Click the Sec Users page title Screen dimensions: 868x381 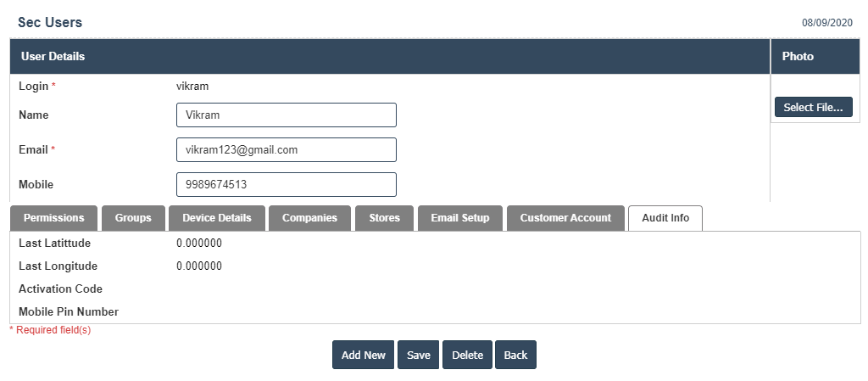pos(50,23)
